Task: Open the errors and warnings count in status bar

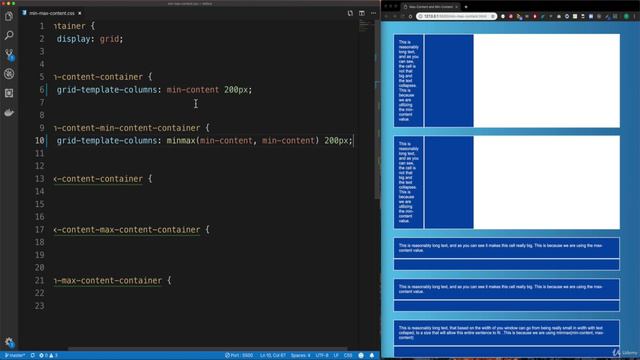Action: click(x=48, y=356)
